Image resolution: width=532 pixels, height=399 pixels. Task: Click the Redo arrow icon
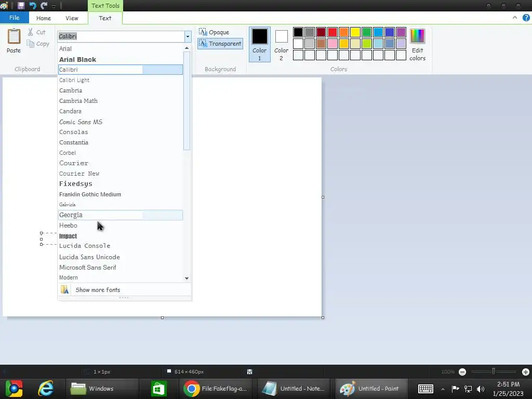point(44,5)
